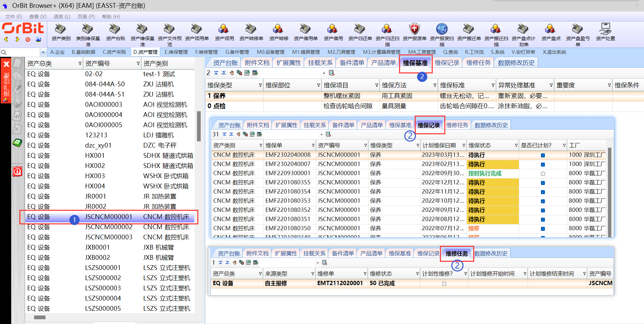The height and width of the screenshot is (324, 644).
Task: Switch to the top 维保记录 tab
Action: [x=447, y=63]
